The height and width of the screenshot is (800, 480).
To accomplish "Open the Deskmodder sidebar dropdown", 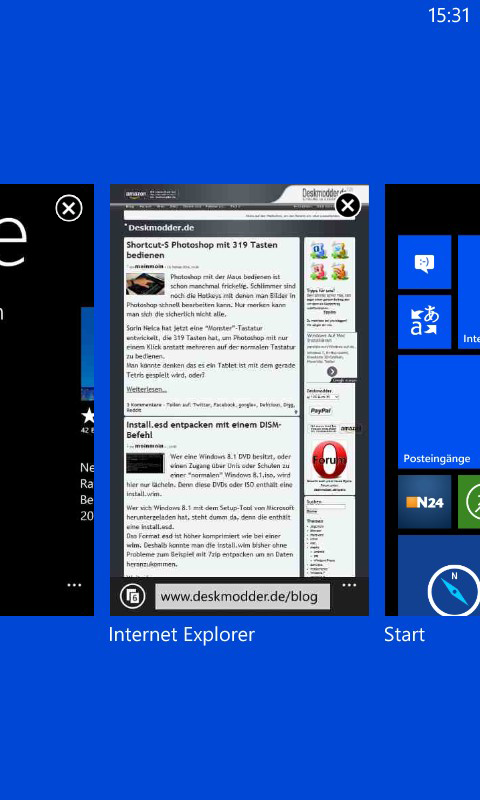I will [322, 397].
